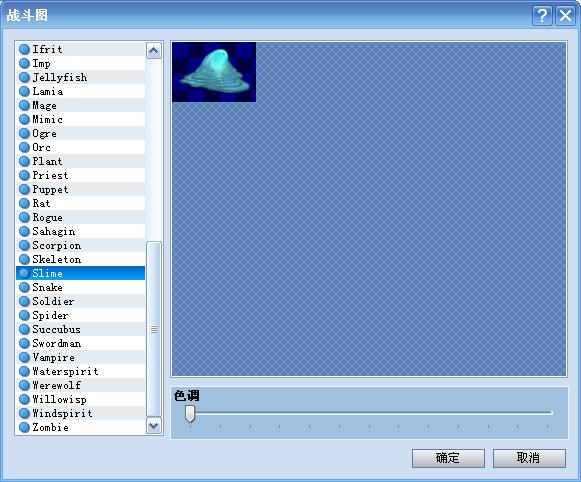Select Windspirit battler entry
The image size is (581, 482).
(80, 413)
